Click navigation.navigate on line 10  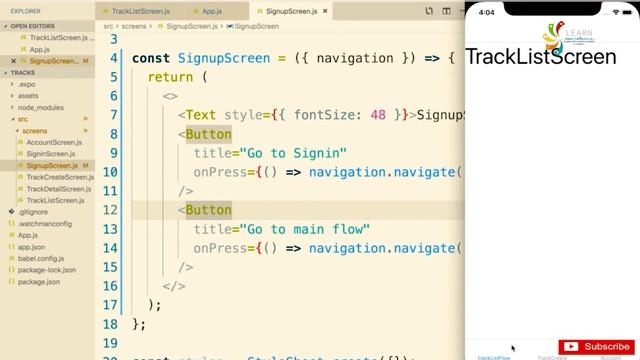point(382,172)
